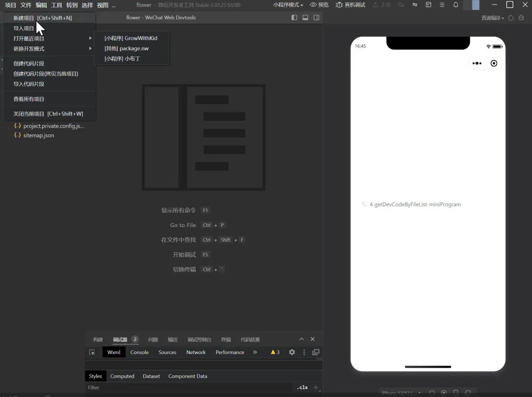Switch to the 构建 panel tab
This screenshot has height=397, width=532.
pyautogui.click(x=98, y=340)
